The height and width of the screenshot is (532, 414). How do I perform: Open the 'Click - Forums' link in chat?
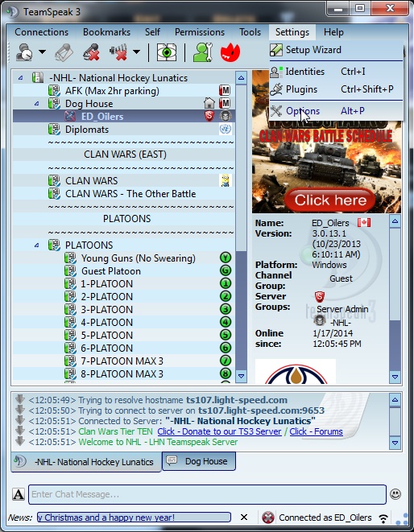pyautogui.click(x=317, y=431)
